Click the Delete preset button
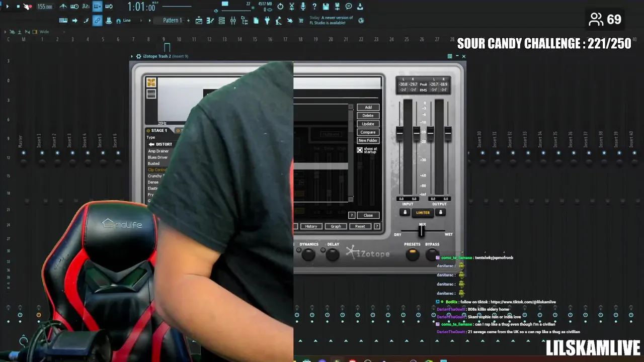644x362 pixels. 368,116
